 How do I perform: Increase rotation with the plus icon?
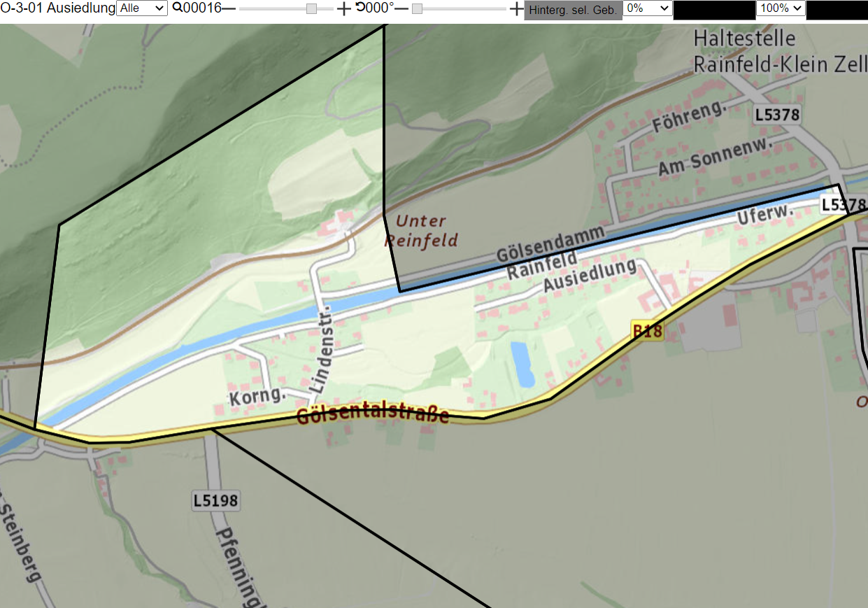point(516,8)
